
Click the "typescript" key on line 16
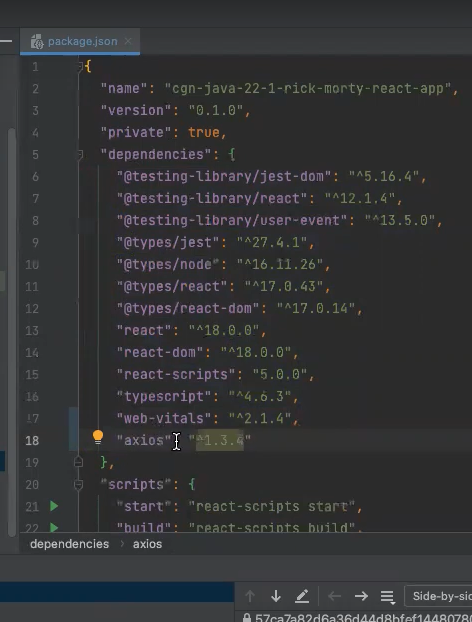pos(164,396)
